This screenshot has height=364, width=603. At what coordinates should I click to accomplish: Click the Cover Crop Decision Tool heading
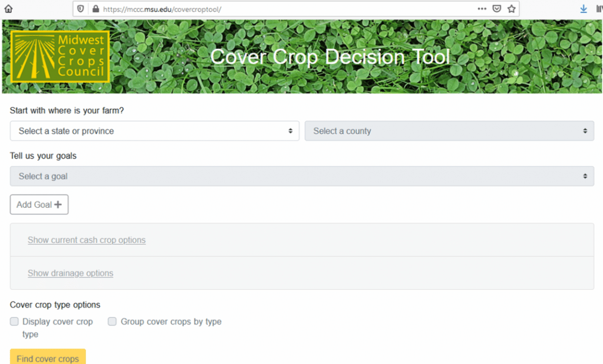pos(330,57)
